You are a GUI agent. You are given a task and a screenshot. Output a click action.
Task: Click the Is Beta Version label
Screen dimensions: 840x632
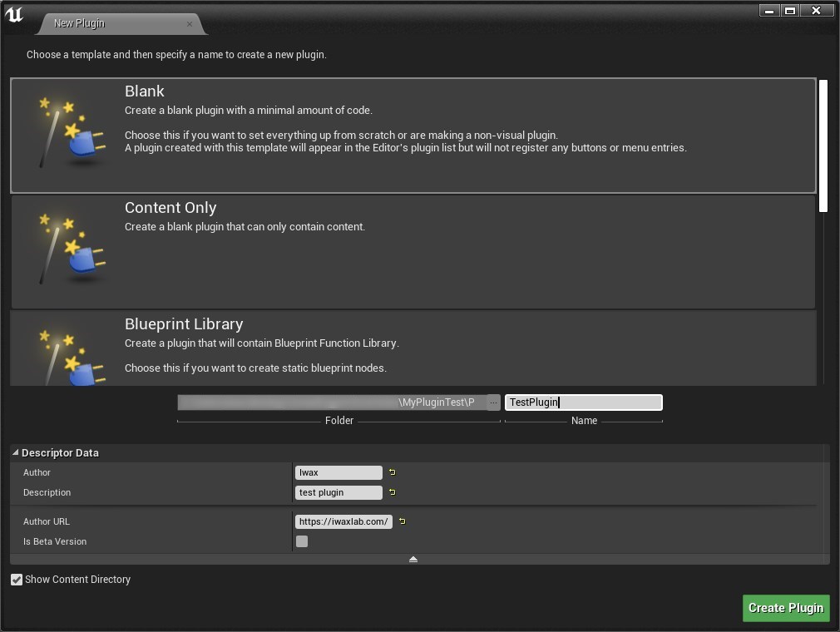tap(55, 541)
